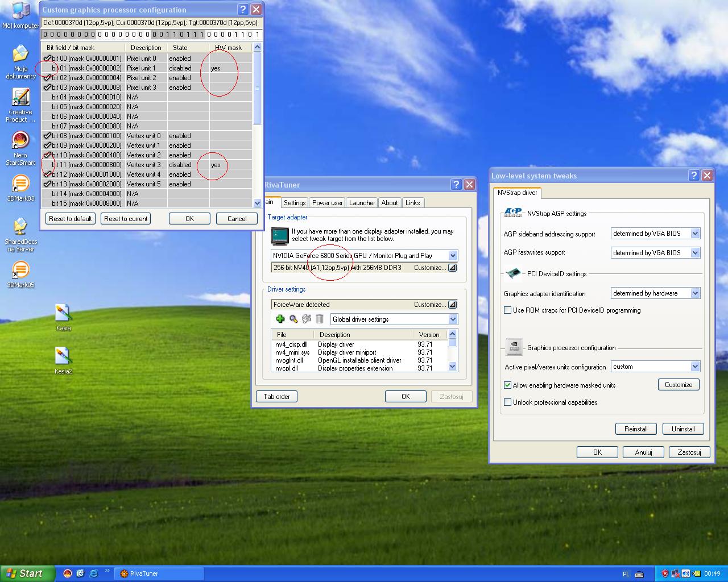Open the Kasia2 desktop file

pos(63,360)
